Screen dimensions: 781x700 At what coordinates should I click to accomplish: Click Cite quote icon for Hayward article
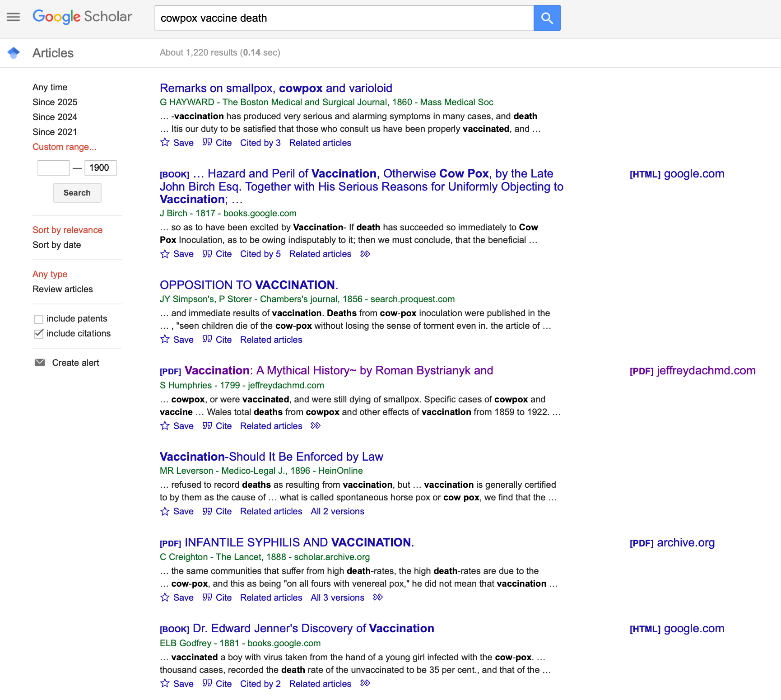[x=207, y=142]
